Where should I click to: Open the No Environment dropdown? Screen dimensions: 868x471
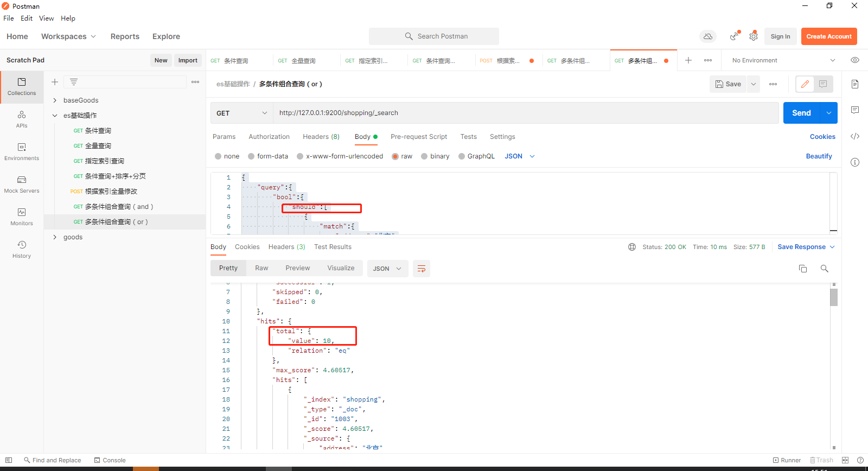coord(783,60)
